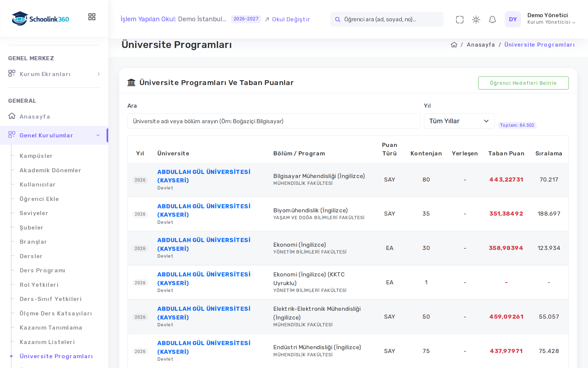Open Abdullah Gül link for Elektrik-Elektronik row
This screenshot has height=368, width=588.
click(204, 313)
